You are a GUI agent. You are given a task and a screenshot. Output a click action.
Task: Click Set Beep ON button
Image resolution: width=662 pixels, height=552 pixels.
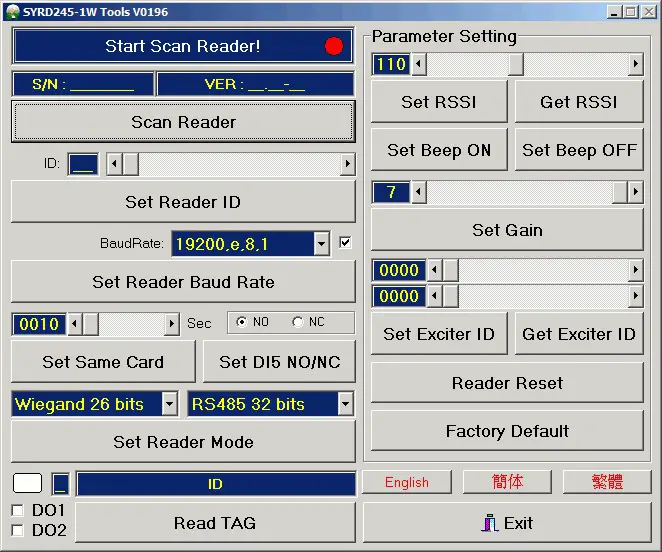click(439, 150)
